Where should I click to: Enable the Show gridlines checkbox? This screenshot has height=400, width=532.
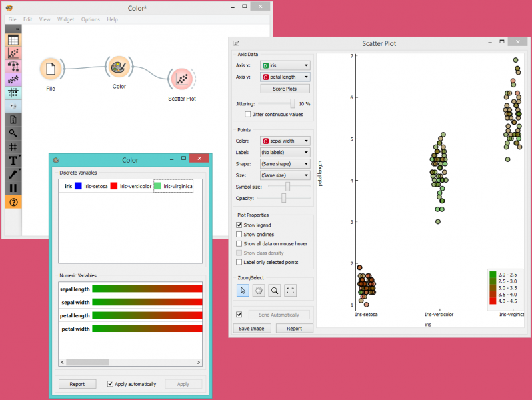coord(239,235)
